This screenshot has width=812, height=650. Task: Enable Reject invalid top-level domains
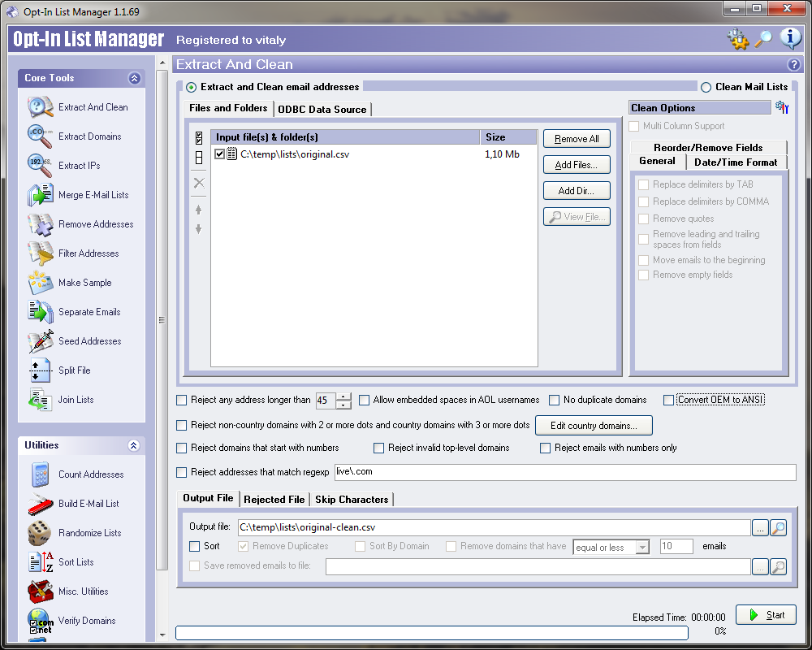coord(379,448)
